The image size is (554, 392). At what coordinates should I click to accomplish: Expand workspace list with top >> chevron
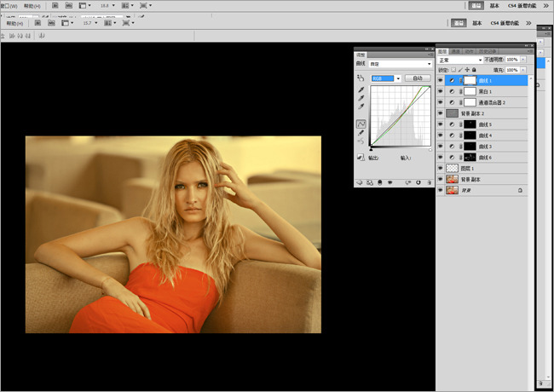[x=545, y=6]
